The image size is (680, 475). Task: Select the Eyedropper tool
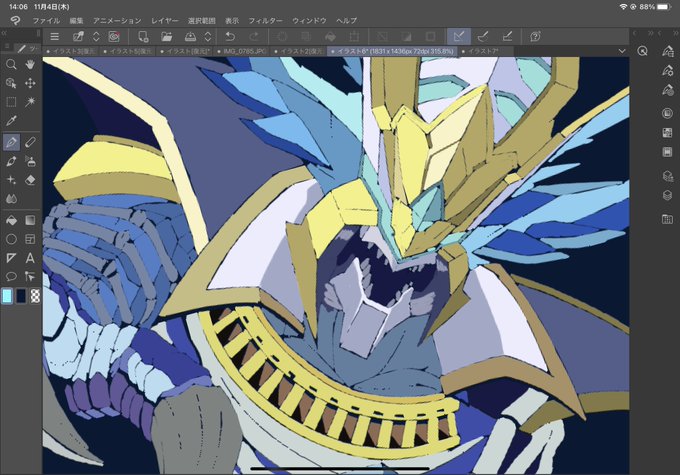(11, 121)
